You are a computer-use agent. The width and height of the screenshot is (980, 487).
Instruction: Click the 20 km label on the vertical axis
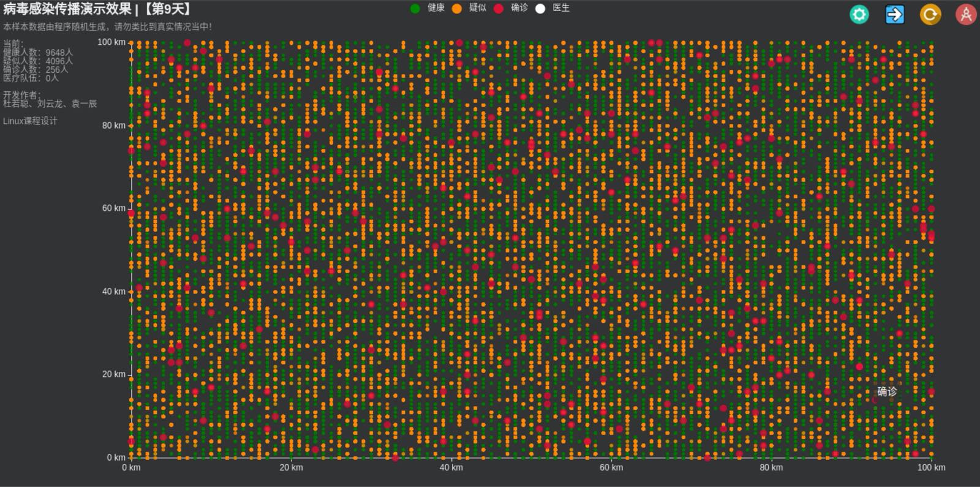[114, 374]
